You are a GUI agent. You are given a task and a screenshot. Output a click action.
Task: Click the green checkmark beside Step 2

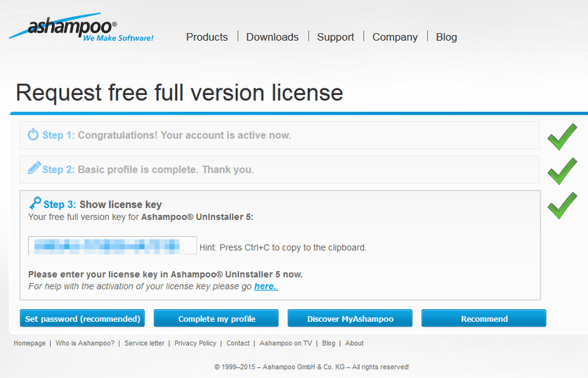(x=562, y=171)
